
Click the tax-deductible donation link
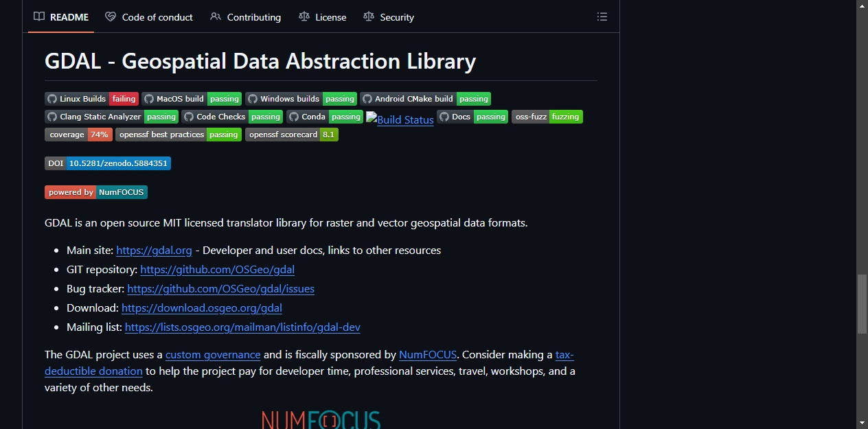(94, 371)
